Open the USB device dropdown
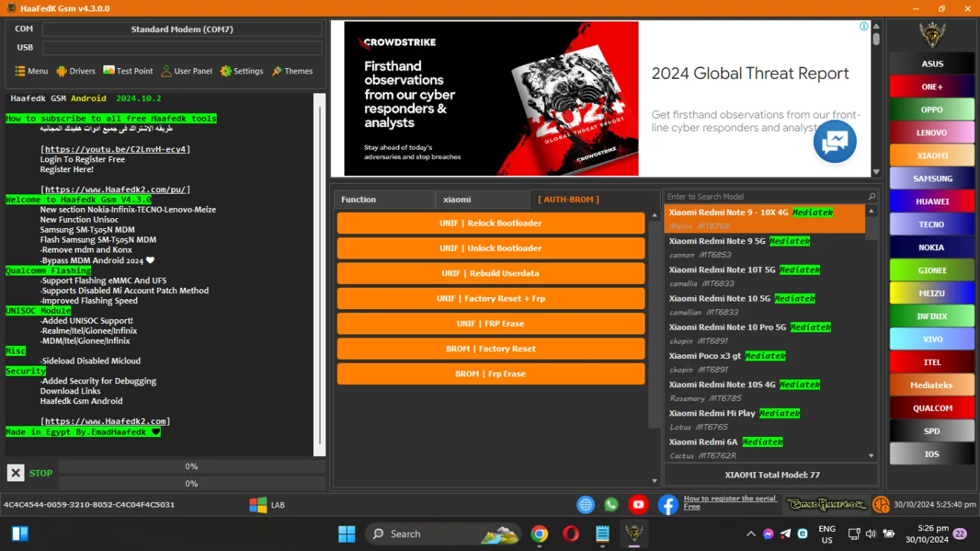Image resolution: width=980 pixels, height=551 pixels. pyautogui.click(x=182, y=47)
